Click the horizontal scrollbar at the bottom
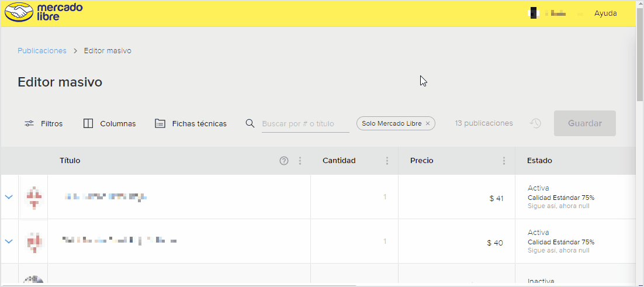 tap(179, 285)
